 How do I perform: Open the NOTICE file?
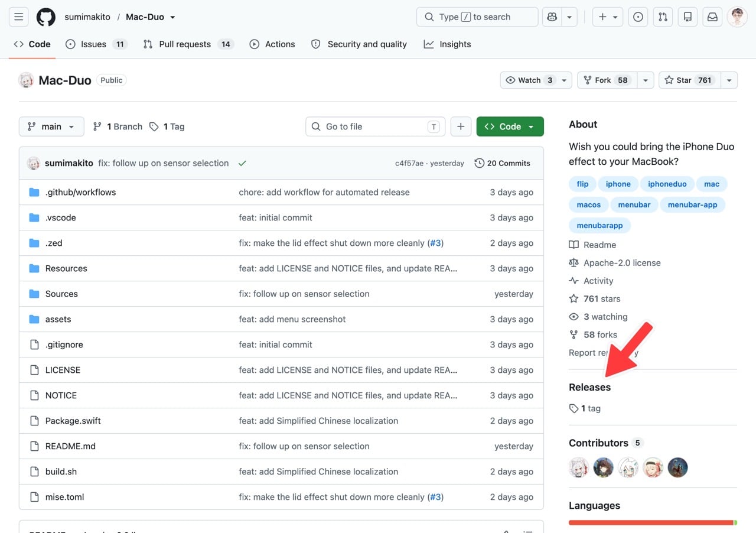pyautogui.click(x=61, y=395)
